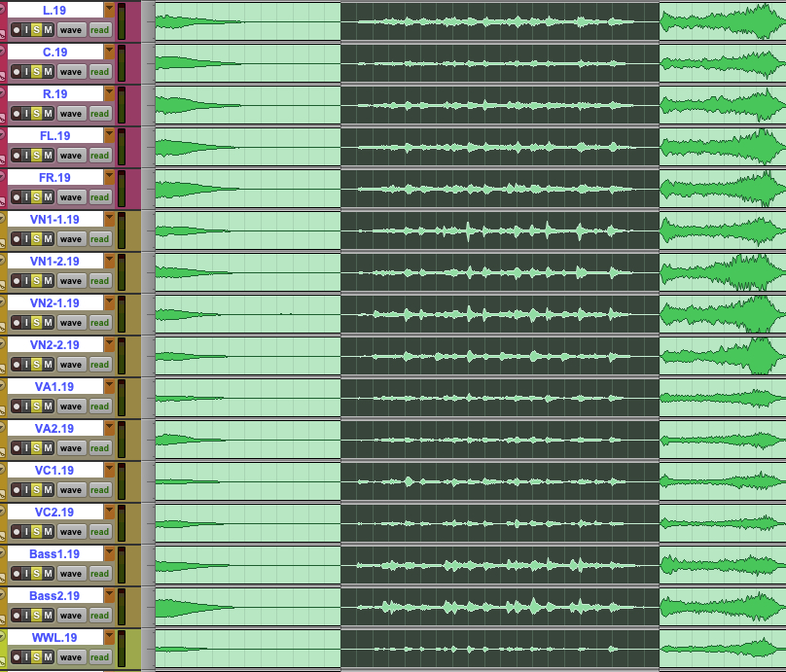Click the 'read' automation button on C.19

(99, 72)
